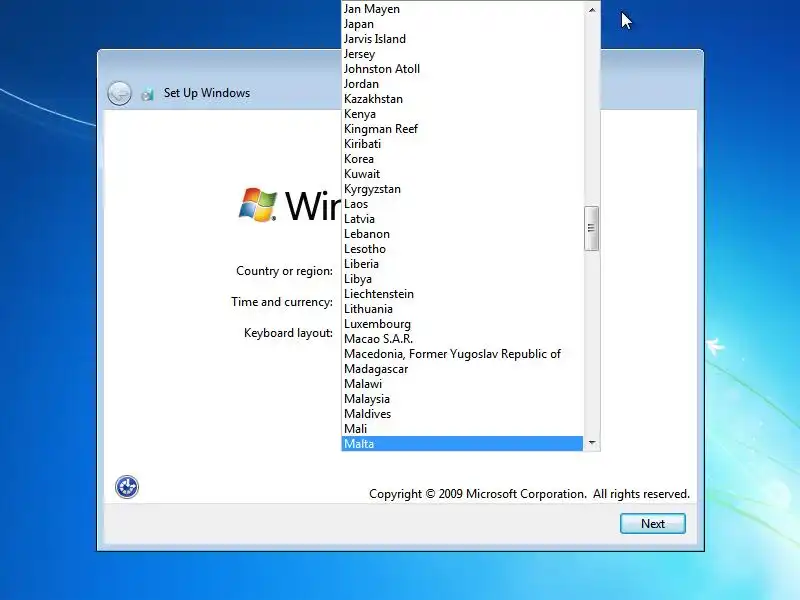Select Laos in the list
This screenshot has width=800, height=600.
[462, 204]
